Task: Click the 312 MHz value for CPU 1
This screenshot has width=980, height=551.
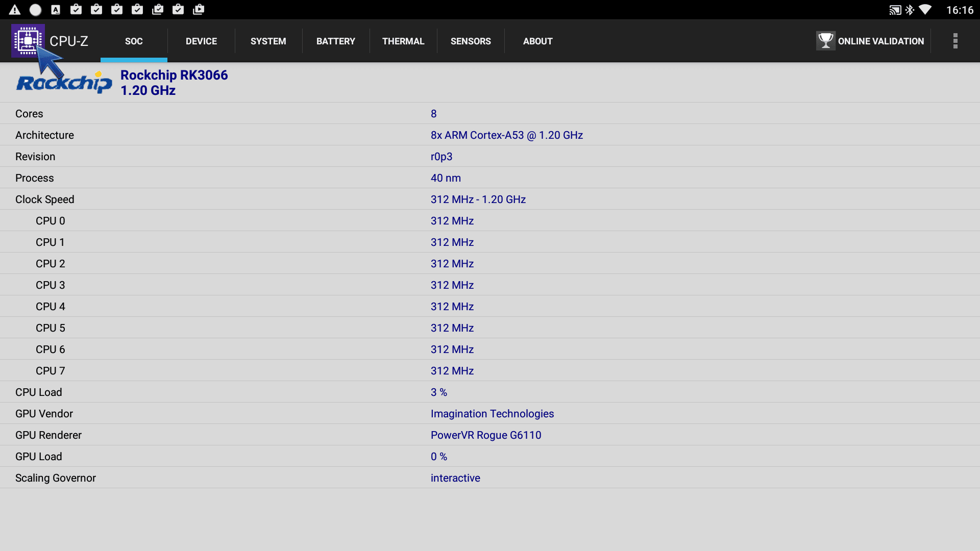Action: pyautogui.click(x=452, y=242)
